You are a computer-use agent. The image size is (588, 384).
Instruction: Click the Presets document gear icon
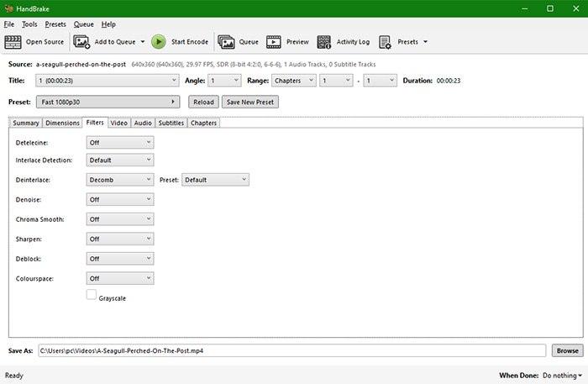[385, 42]
